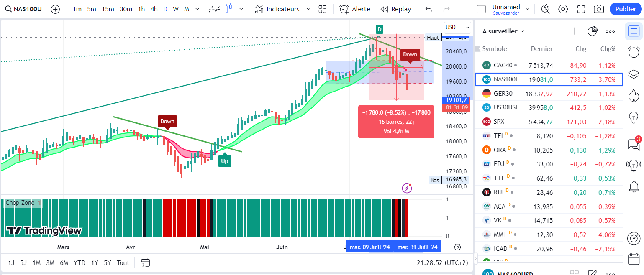This screenshot has height=275, width=644.
Task: Click the add symbol plus icon next to NAS100U
Action: tap(55, 9)
